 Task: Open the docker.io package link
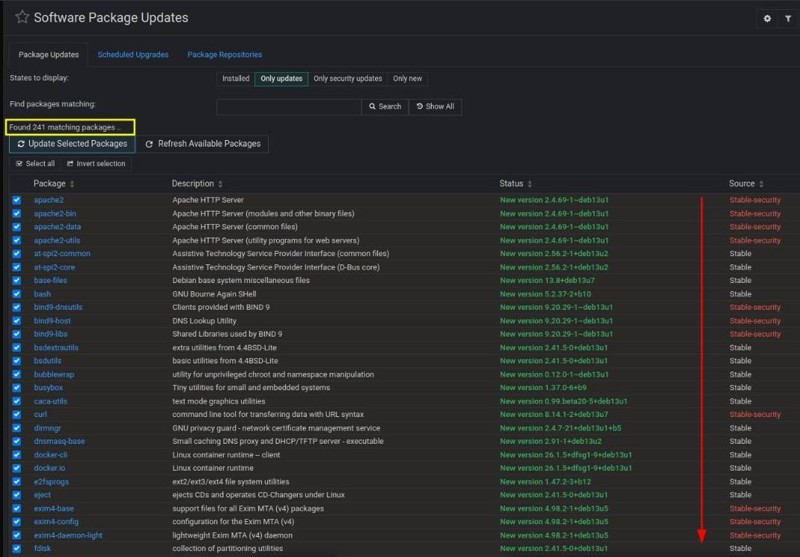pyautogui.click(x=49, y=468)
